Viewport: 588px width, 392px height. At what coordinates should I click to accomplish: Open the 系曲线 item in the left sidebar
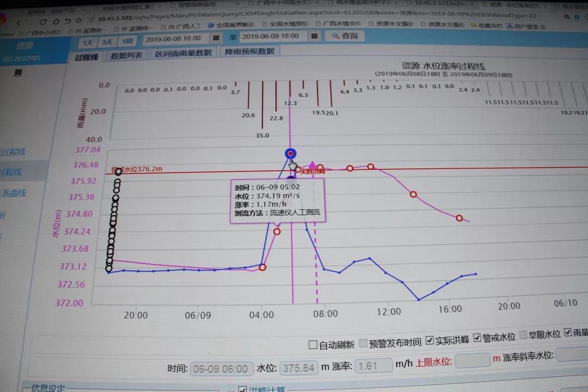[13, 193]
